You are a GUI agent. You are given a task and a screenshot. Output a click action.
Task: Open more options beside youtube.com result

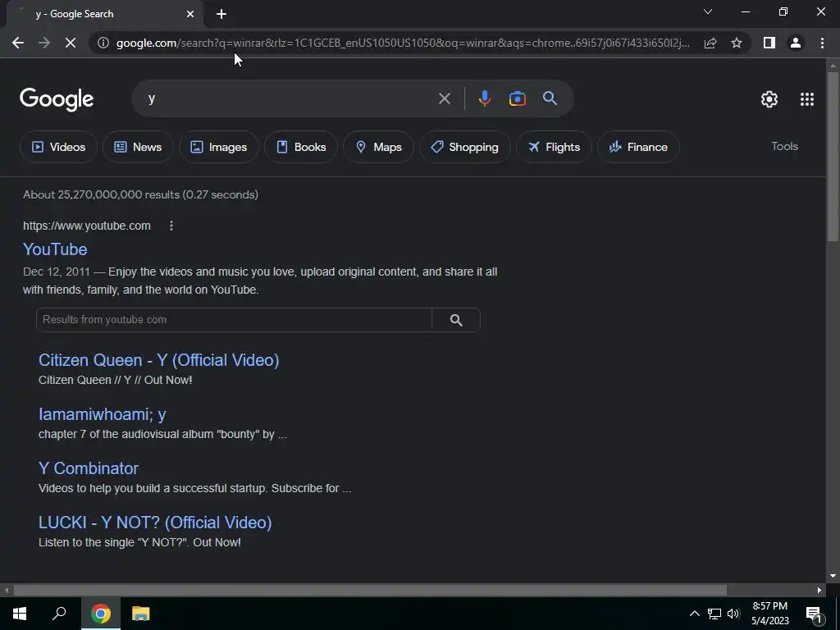point(171,226)
